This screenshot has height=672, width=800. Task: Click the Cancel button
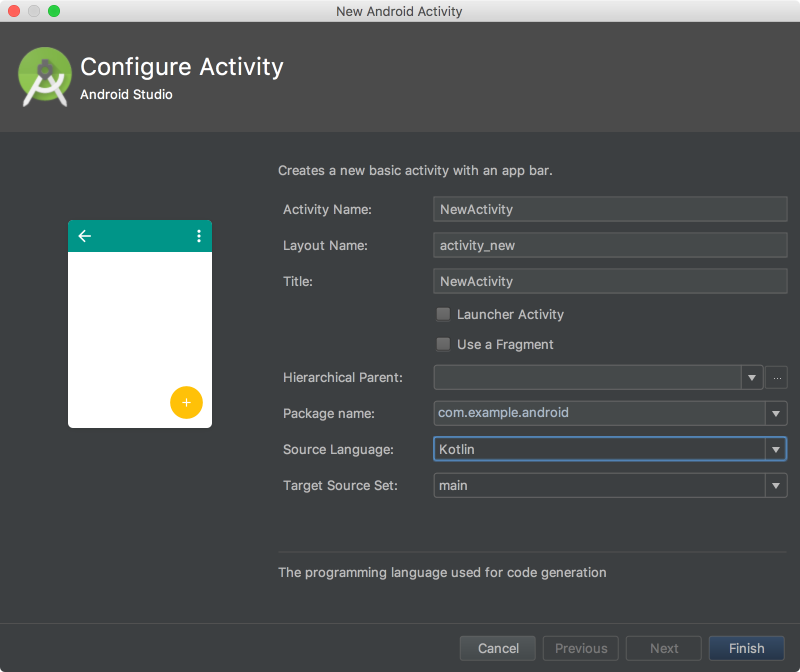tap(497, 648)
